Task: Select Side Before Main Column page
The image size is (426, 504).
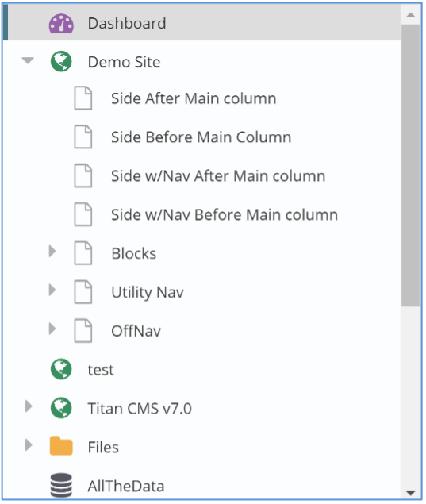Action: (x=201, y=137)
